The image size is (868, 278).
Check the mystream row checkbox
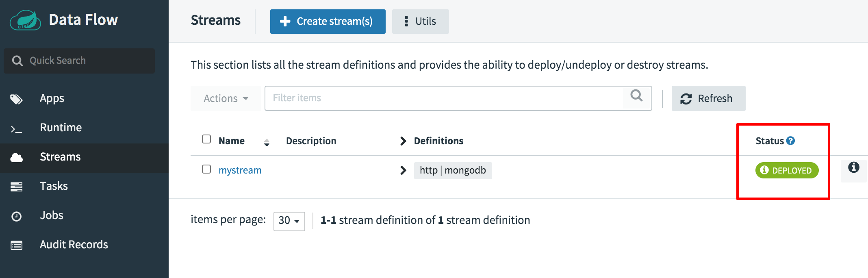[x=206, y=169]
